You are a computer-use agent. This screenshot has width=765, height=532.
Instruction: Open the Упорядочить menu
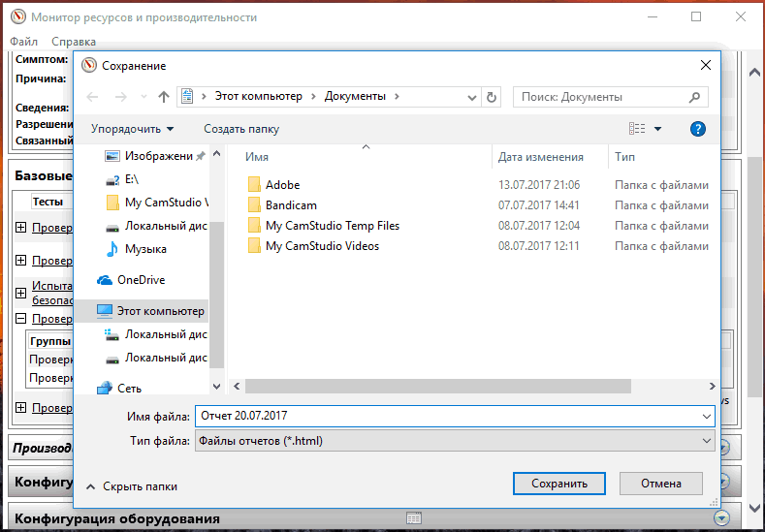point(132,129)
